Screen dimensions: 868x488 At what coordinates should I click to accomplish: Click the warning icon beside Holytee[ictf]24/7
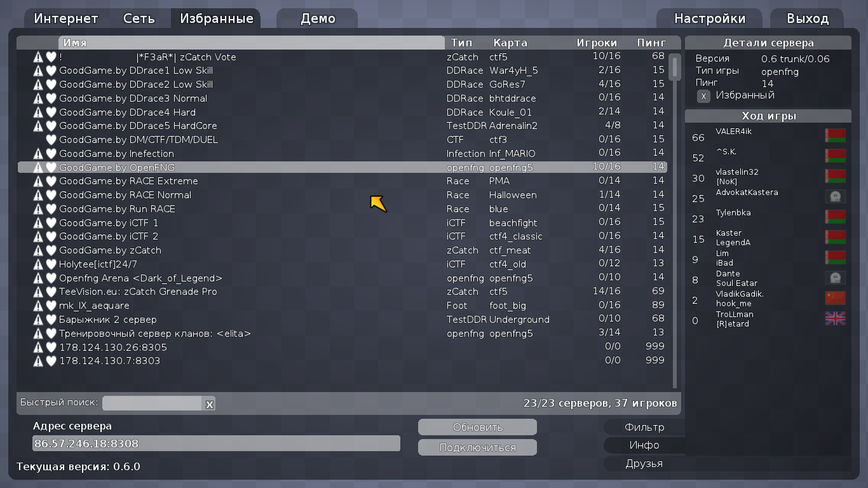click(x=38, y=264)
